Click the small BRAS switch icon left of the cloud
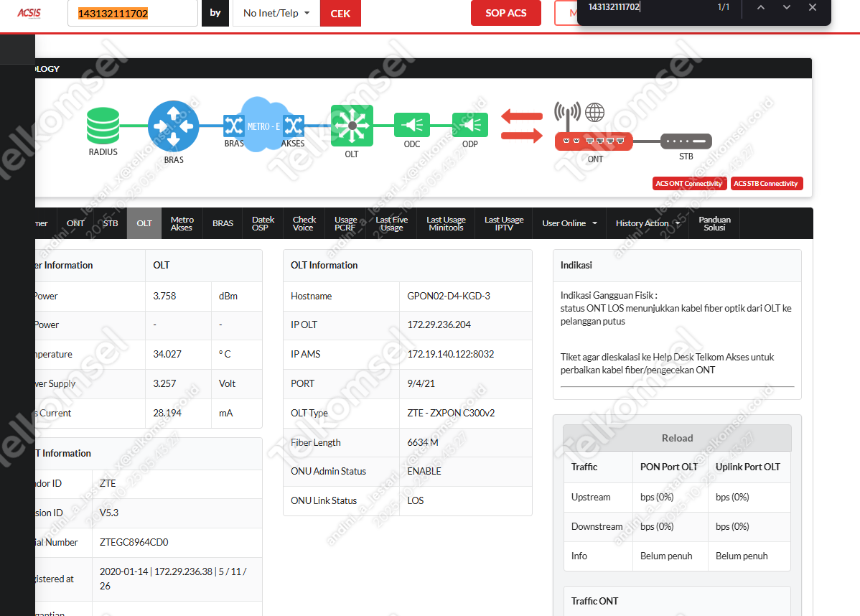 [x=233, y=126]
